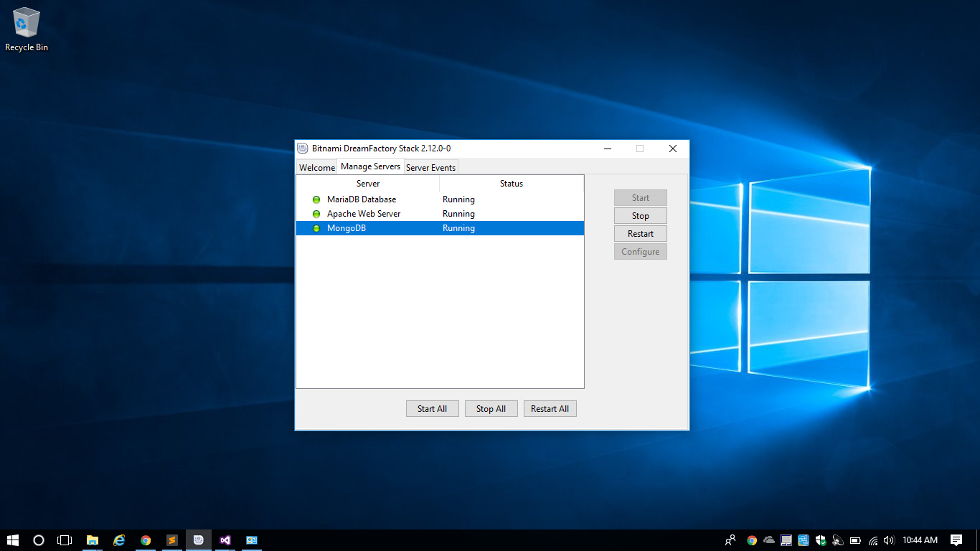The height and width of the screenshot is (551, 980).
Task: Open Google Chrome taskbar shortcut next to Internet Explorer
Action: pyautogui.click(x=146, y=540)
